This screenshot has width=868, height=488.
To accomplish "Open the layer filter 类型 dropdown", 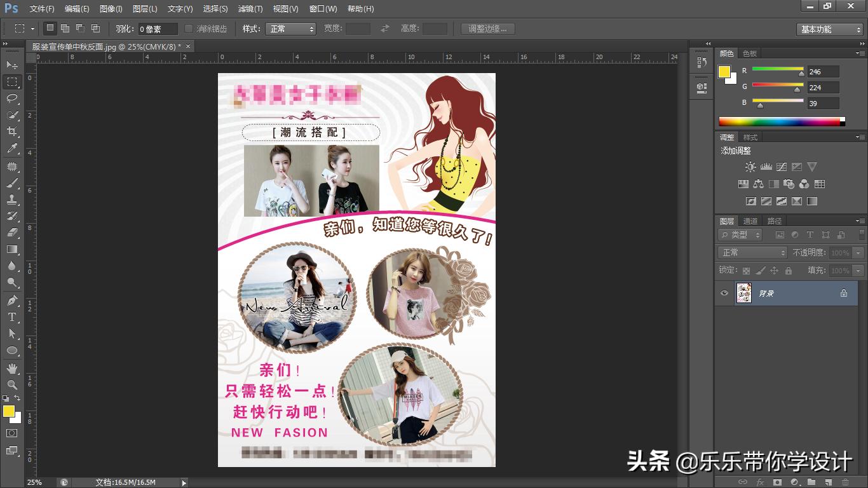I will coord(739,234).
